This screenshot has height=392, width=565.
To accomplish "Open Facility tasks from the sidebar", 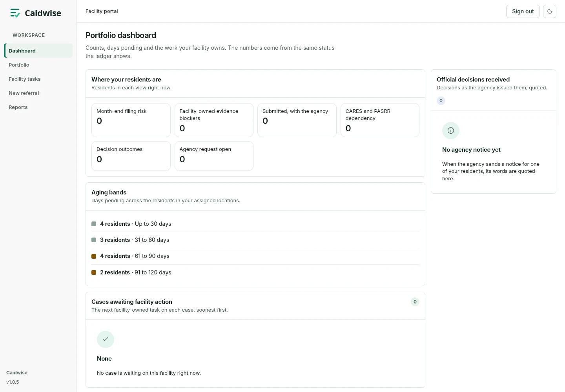I will tap(38, 79).
